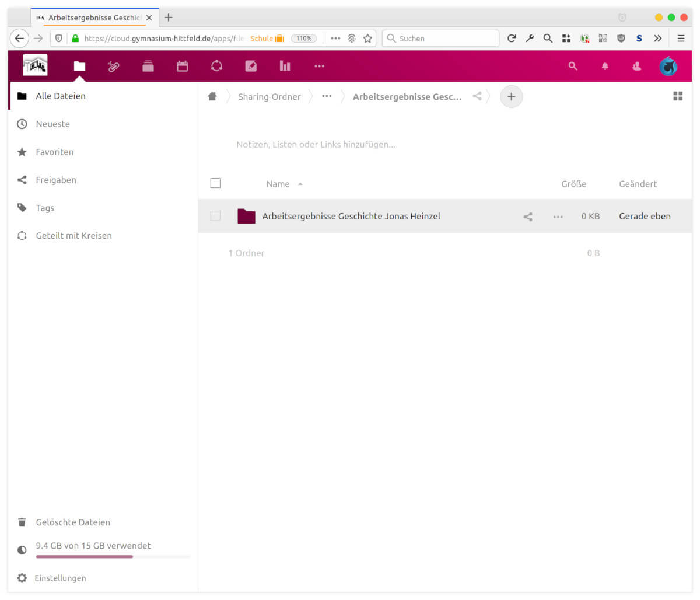The width and height of the screenshot is (700, 600).
Task: Open the folder row actions menu
Action: (x=558, y=217)
